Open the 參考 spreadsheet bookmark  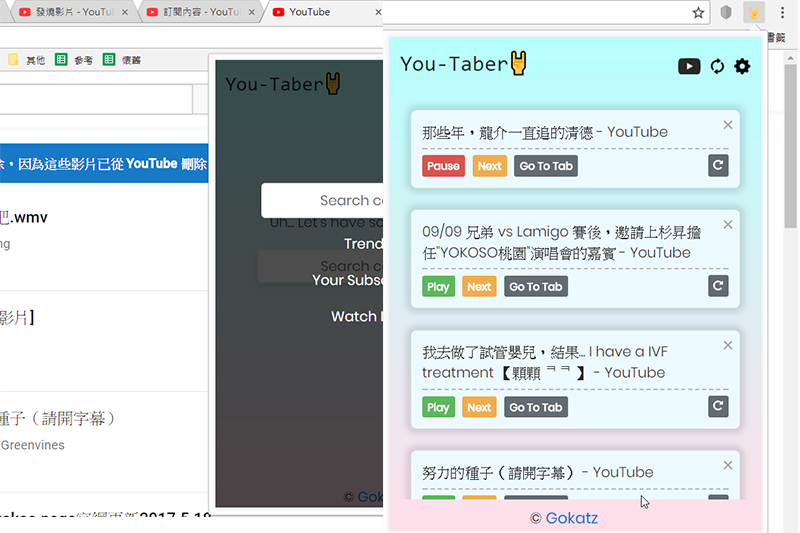click(x=74, y=60)
